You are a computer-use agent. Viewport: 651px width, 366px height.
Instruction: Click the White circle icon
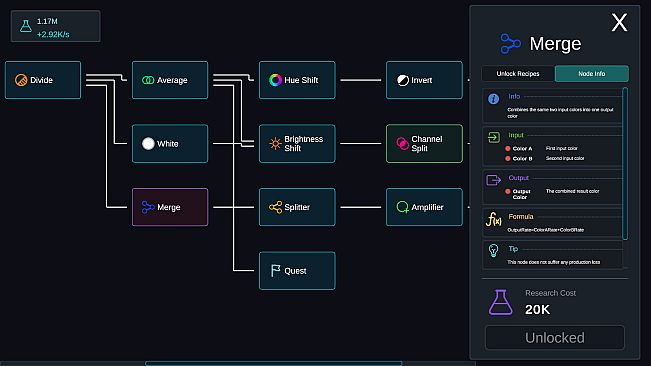(148, 144)
